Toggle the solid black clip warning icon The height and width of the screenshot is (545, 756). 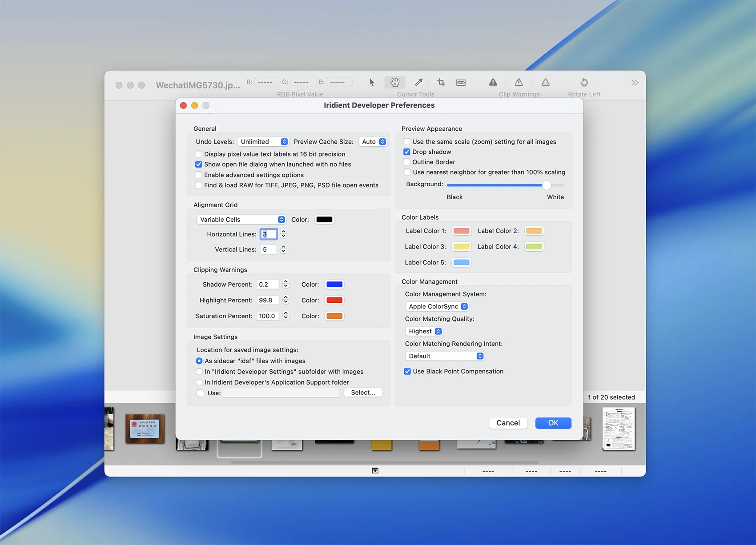pos(493,82)
